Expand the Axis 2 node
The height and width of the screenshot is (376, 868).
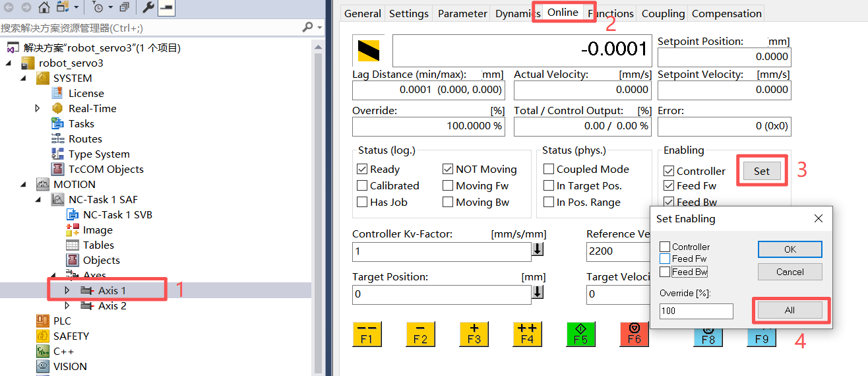click(x=67, y=305)
